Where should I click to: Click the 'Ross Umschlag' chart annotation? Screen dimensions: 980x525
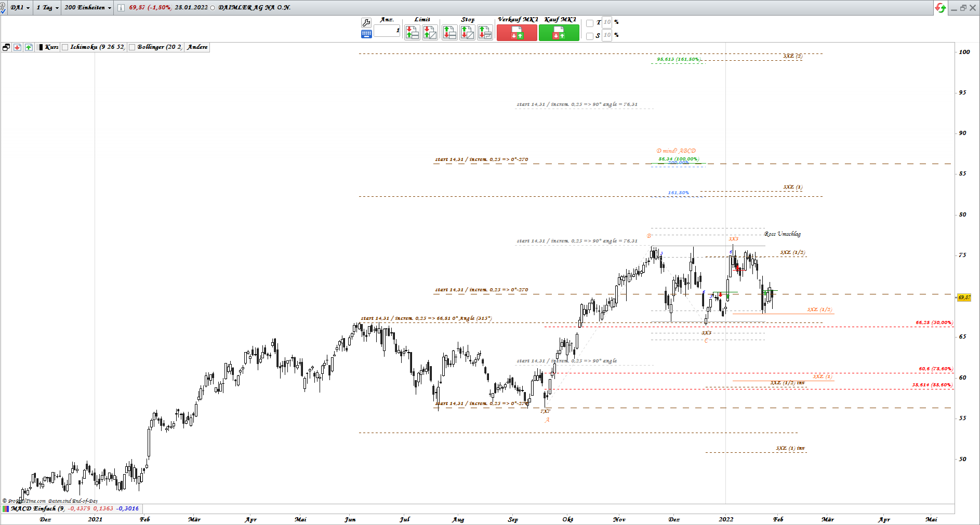783,234
